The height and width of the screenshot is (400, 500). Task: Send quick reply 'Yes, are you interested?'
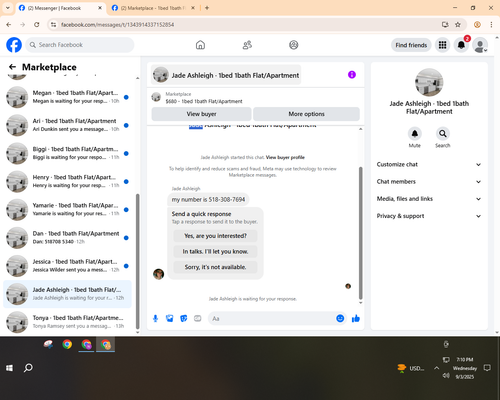tap(215, 236)
